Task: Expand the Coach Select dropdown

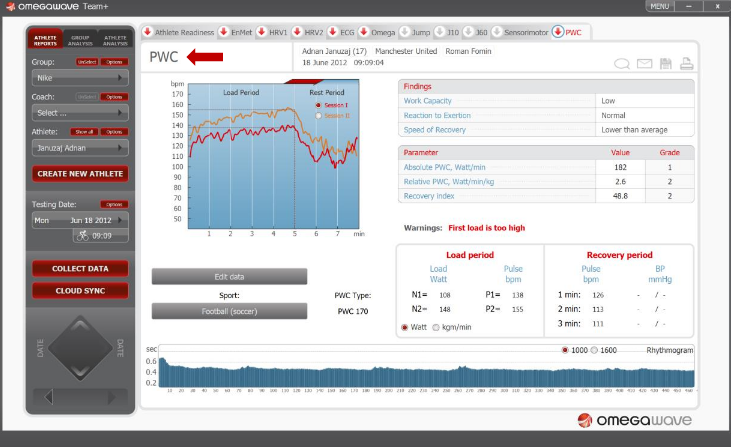Action: click(80, 113)
